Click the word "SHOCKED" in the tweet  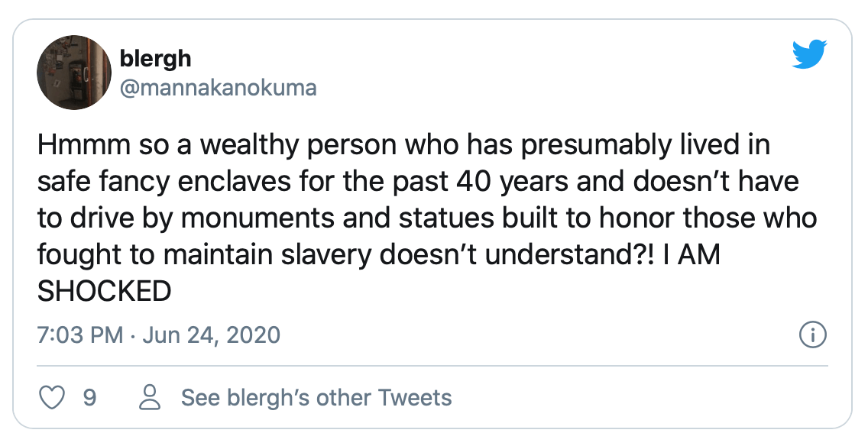(x=104, y=291)
